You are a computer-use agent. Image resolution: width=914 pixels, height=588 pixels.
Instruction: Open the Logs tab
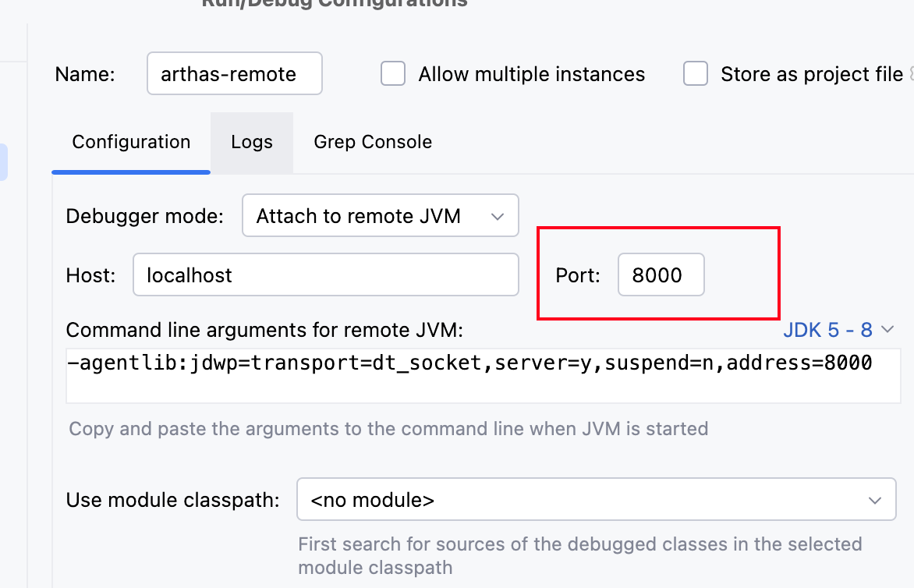252,142
